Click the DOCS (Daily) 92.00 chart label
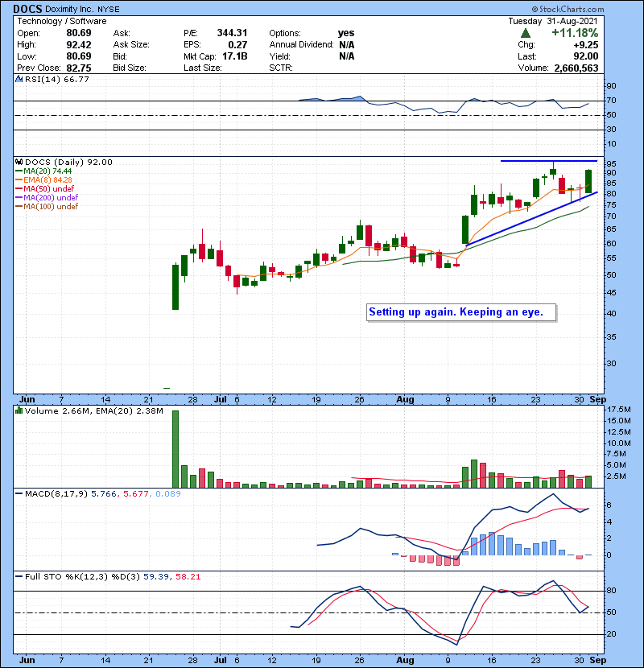The image size is (644, 668). pyautogui.click(x=68, y=162)
